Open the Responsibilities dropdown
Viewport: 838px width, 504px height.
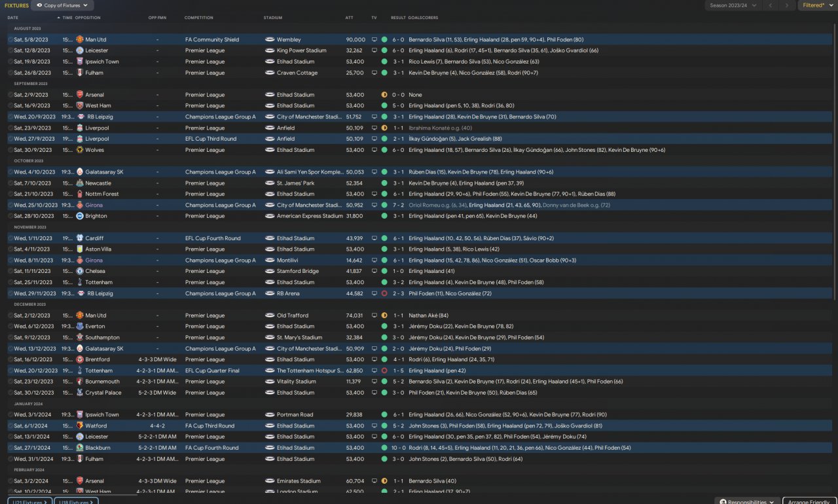tap(747, 501)
